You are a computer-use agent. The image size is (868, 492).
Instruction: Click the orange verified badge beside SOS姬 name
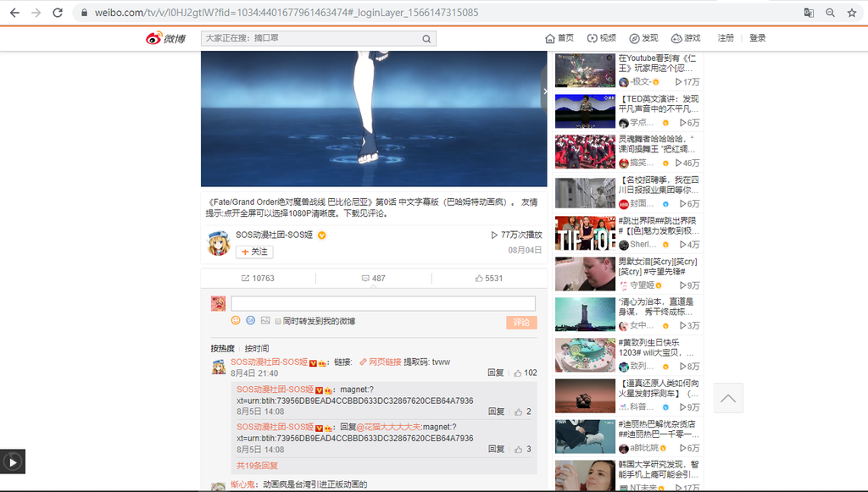click(321, 235)
